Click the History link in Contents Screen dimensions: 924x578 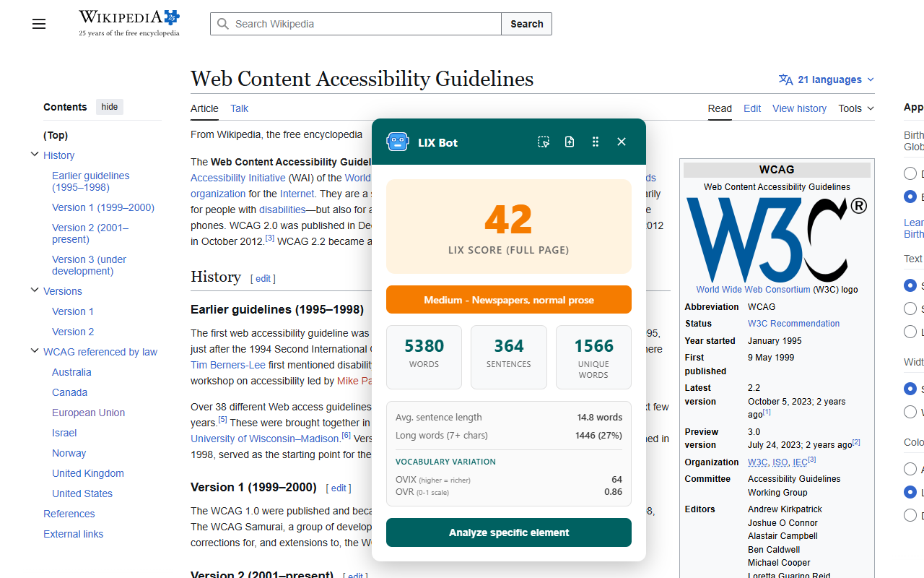(x=58, y=155)
